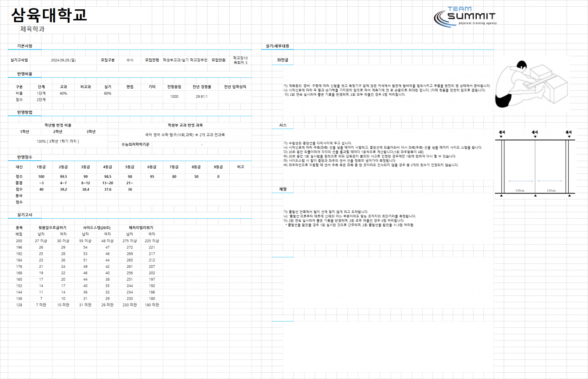Select the 100% [ 3학년 1학기 까지 ] cell

[58, 141]
